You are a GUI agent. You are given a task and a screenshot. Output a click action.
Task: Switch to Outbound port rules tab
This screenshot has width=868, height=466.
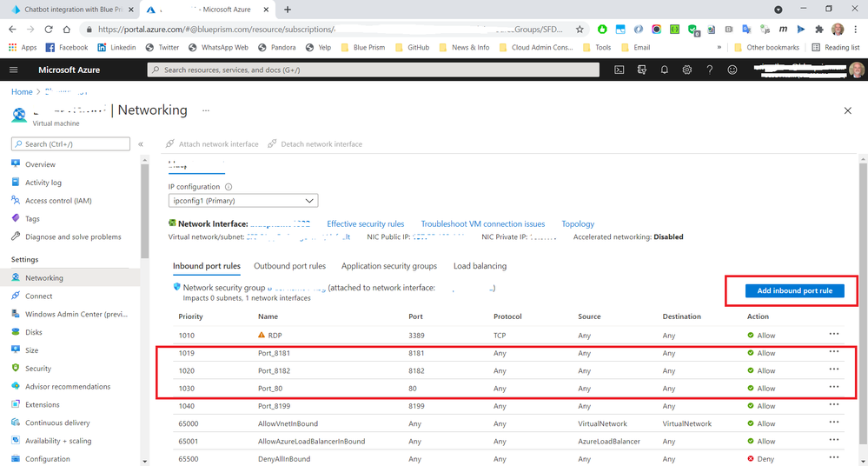(289, 266)
